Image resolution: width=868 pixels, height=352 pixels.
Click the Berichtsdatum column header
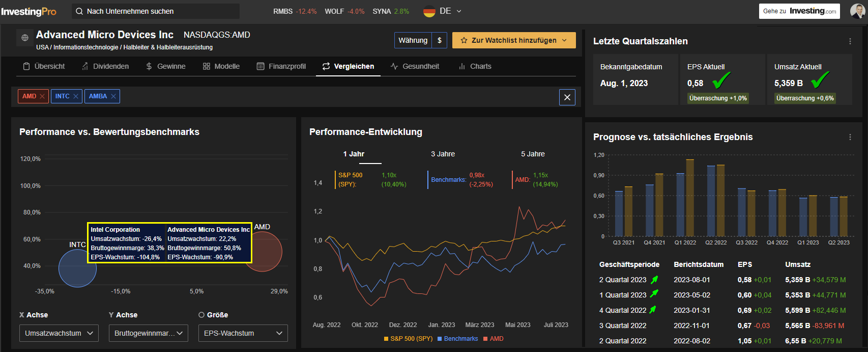(x=699, y=264)
